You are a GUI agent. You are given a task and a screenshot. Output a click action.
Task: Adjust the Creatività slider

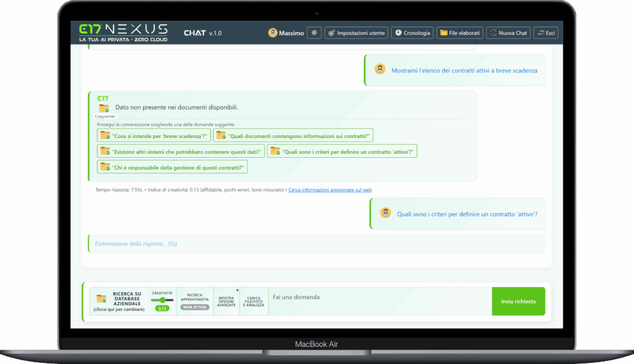162,299
